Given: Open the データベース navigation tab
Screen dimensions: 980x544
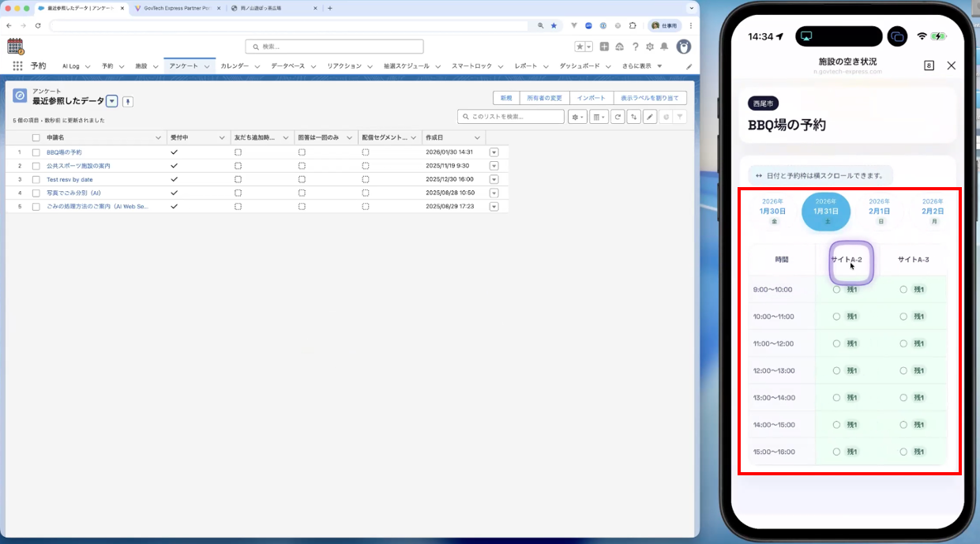Looking at the screenshot, I should pos(287,66).
